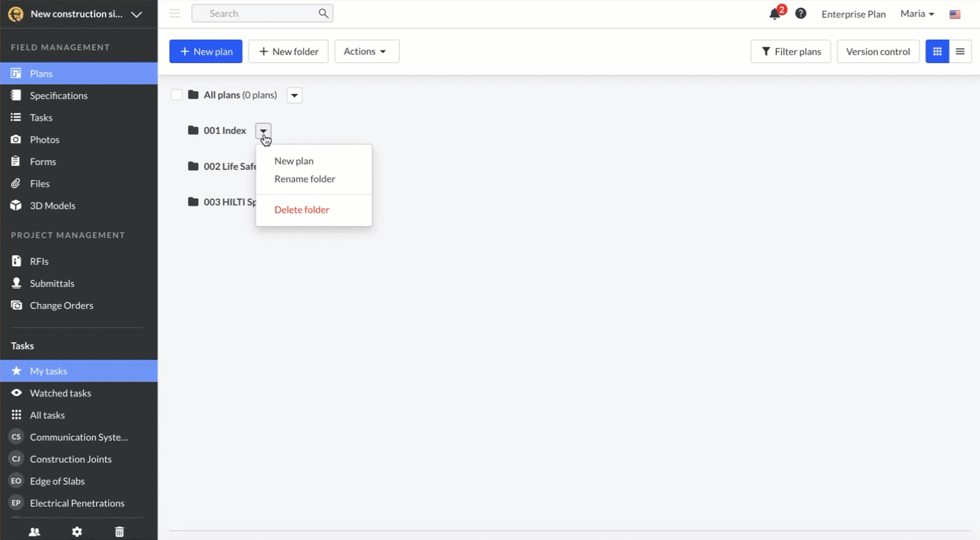The width and height of the screenshot is (980, 540).
Task: Open the All plans dropdown arrow
Action: coord(294,95)
